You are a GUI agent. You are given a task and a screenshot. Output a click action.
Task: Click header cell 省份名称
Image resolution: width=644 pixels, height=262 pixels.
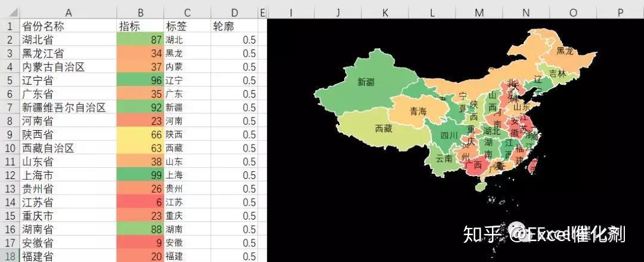click(68, 26)
